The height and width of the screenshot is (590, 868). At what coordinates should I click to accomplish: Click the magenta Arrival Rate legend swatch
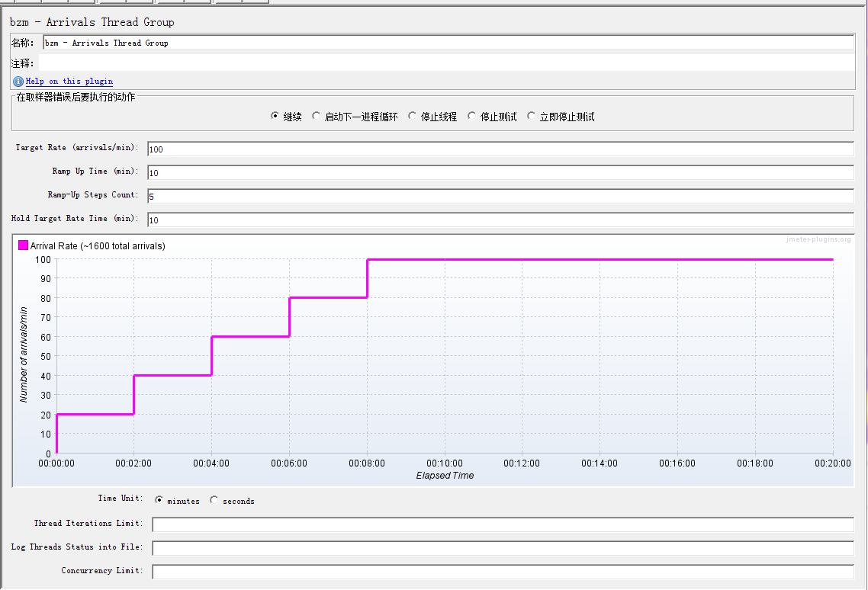(23, 245)
